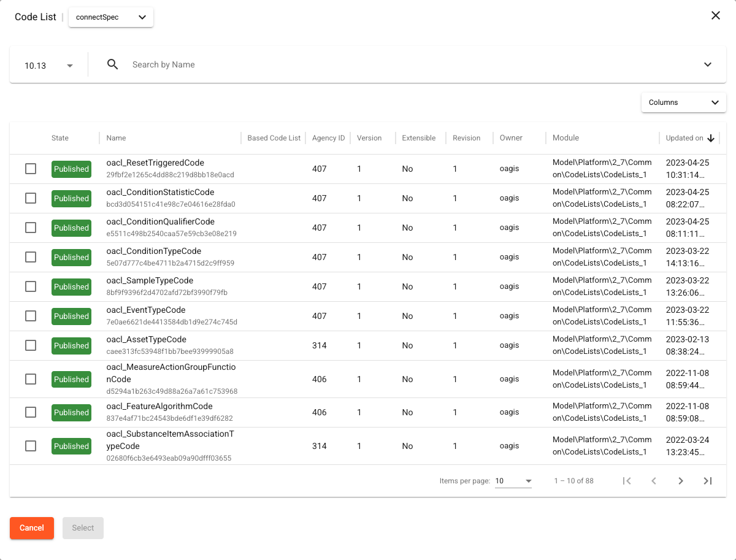Viewport: 736px width, 560px height.
Task: Click Agency ID 314 in oacl_AssetTypeCode row
Action: tap(319, 345)
